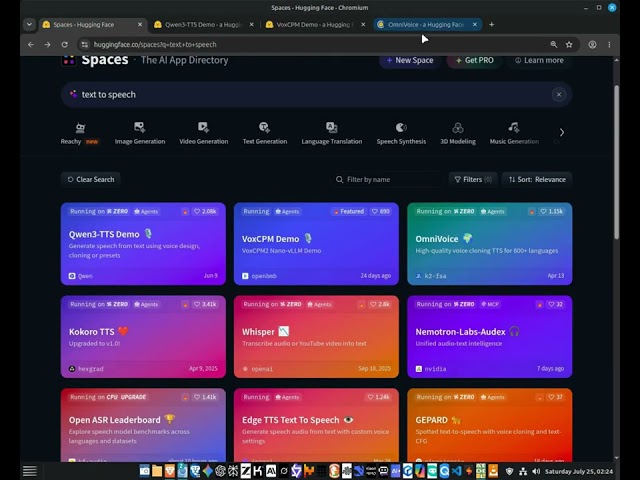Open the Chromium three-dot menu

[609, 44]
